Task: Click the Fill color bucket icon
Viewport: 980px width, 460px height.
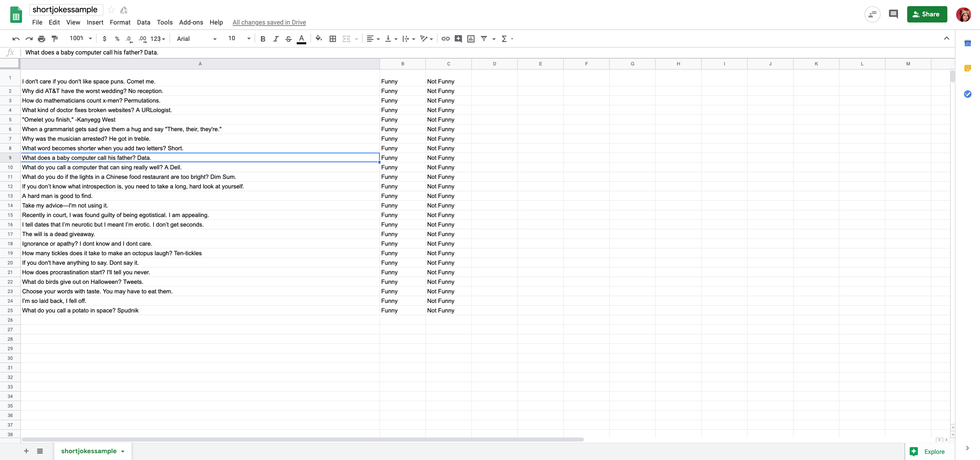Action: [x=319, y=39]
